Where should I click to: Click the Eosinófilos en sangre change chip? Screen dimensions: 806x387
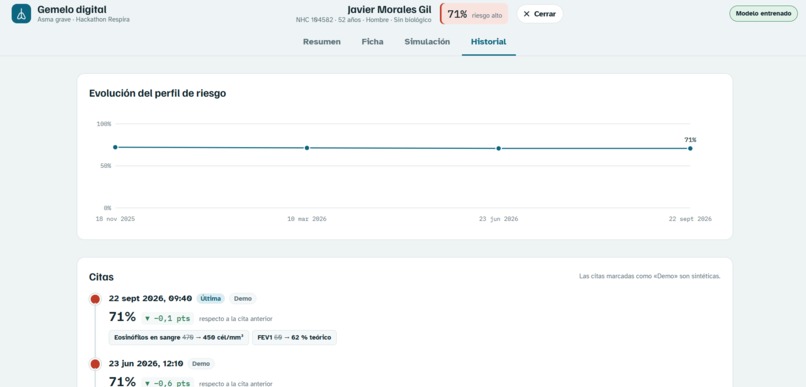[179, 338]
